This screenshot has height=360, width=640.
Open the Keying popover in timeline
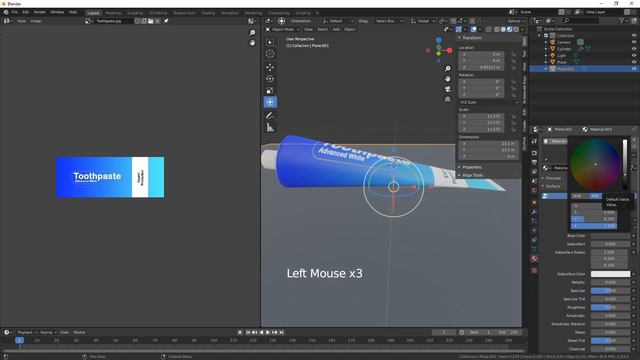(48, 332)
